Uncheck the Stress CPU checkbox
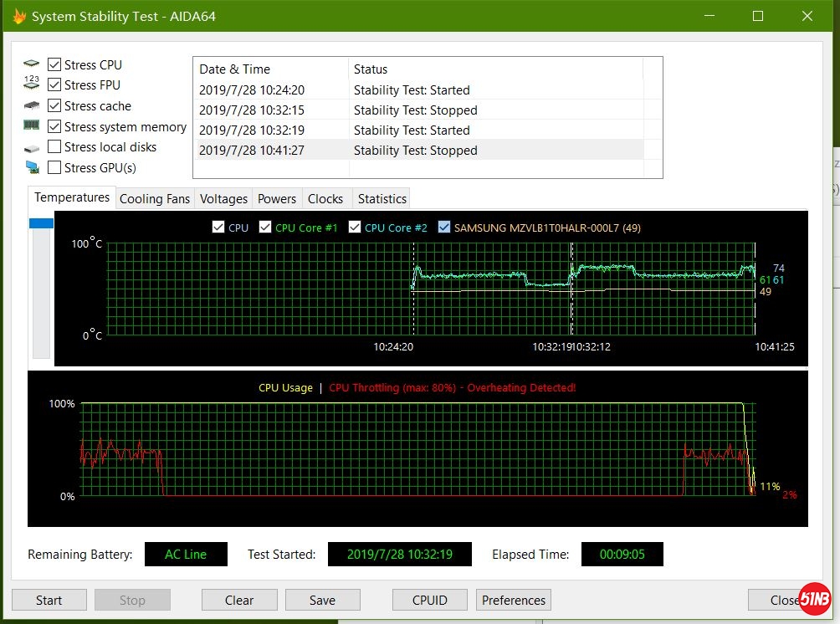Screen dimensions: 840x624 (x=54, y=64)
